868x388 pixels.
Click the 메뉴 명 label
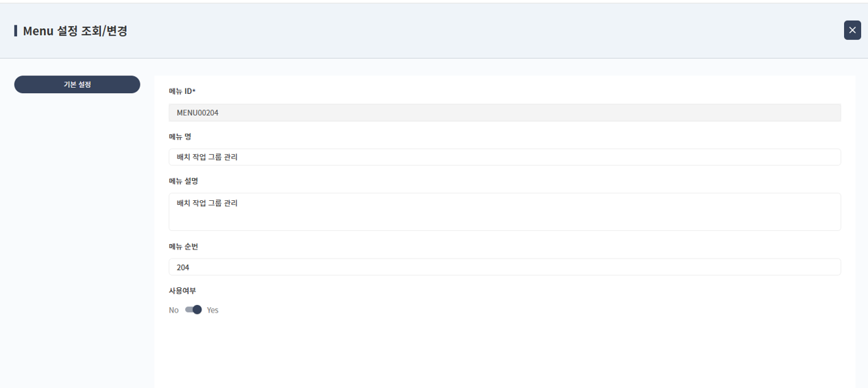tap(180, 136)
